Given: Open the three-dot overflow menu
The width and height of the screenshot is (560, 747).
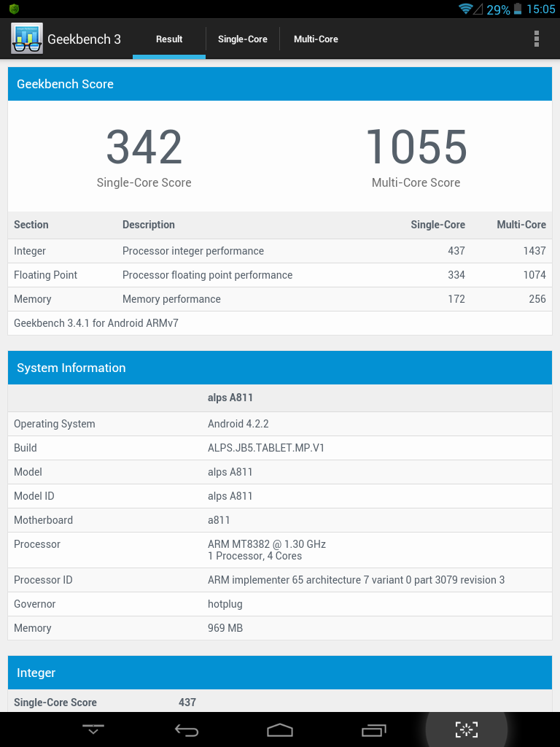Looking at the screenshot, I should tap(536, 39).
